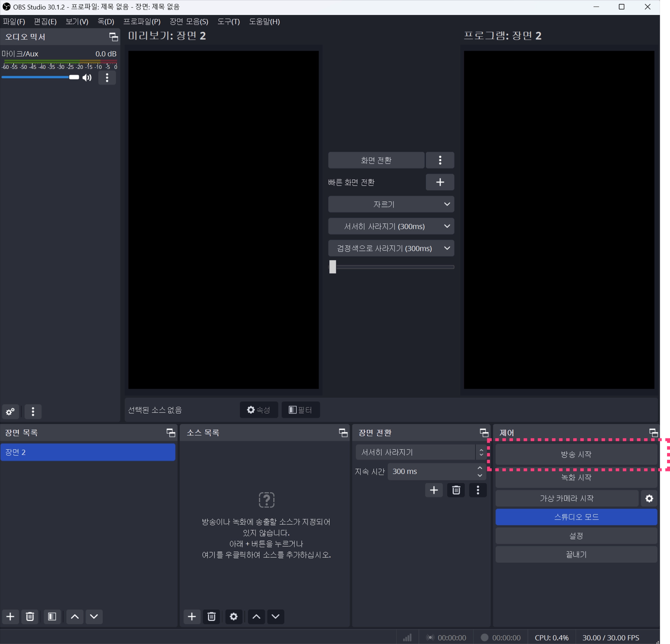Undock the 장면 전환 panel
This screenshot has height=644, width=670.
tap(484, 432)
